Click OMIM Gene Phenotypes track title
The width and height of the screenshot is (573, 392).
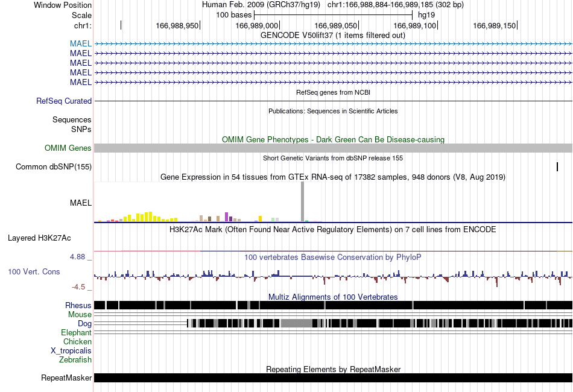pyautogui.click(x=333, y=139)
